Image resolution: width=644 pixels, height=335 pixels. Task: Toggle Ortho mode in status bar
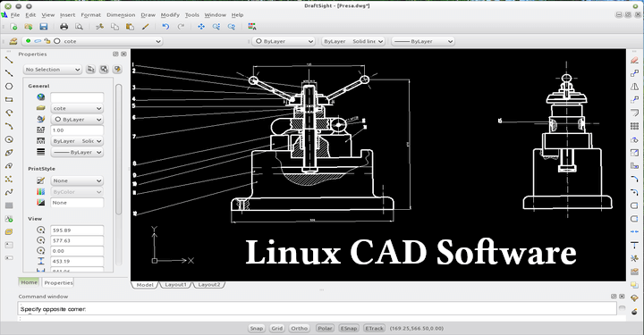point(299,328)
